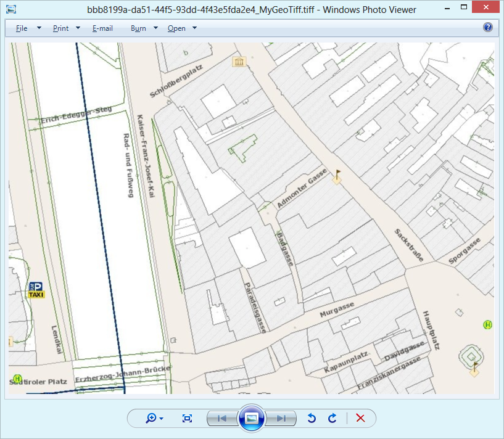
Task: Play the slide show
Action: coord(251,418)
